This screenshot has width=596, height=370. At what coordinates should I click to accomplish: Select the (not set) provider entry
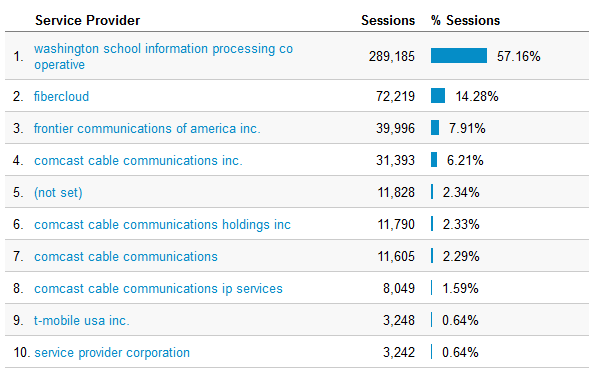tap(58, 192)
